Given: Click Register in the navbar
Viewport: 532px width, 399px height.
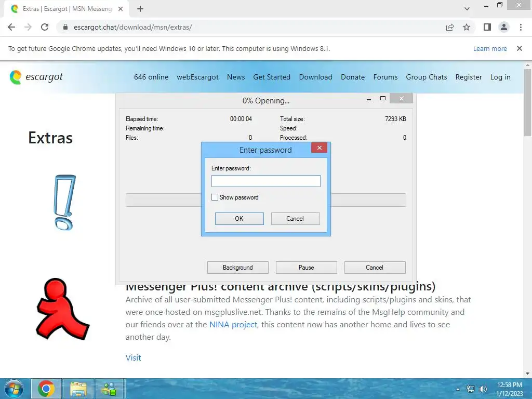Looking at the screenshot, I should pos(469,77).
